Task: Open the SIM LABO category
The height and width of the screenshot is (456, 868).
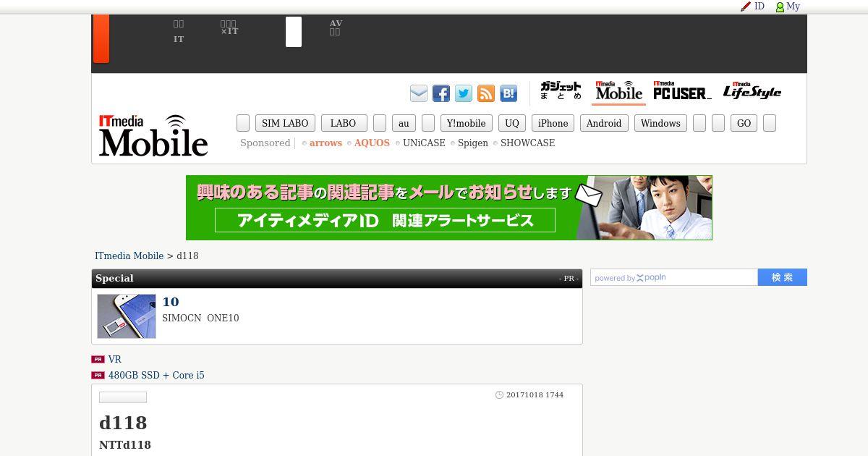Action: tap(285, 123)
